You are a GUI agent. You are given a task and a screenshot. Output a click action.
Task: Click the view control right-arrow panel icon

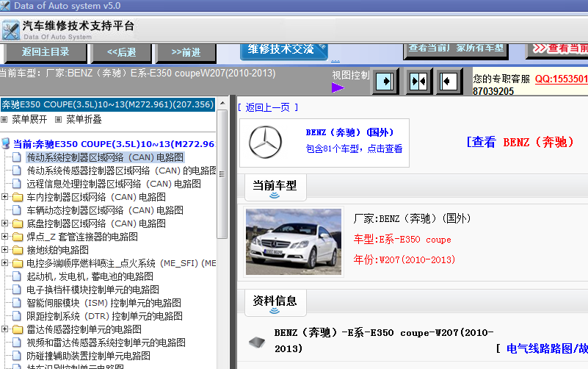click(385, 81)
